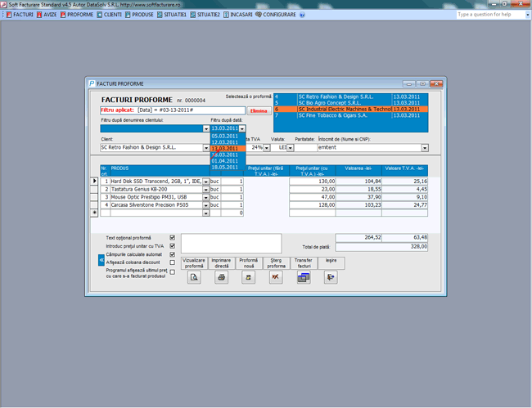This screenshot has height=408, width=532.
Task: Click the Filtru aplicat filter text field
Action: [173, 110]
